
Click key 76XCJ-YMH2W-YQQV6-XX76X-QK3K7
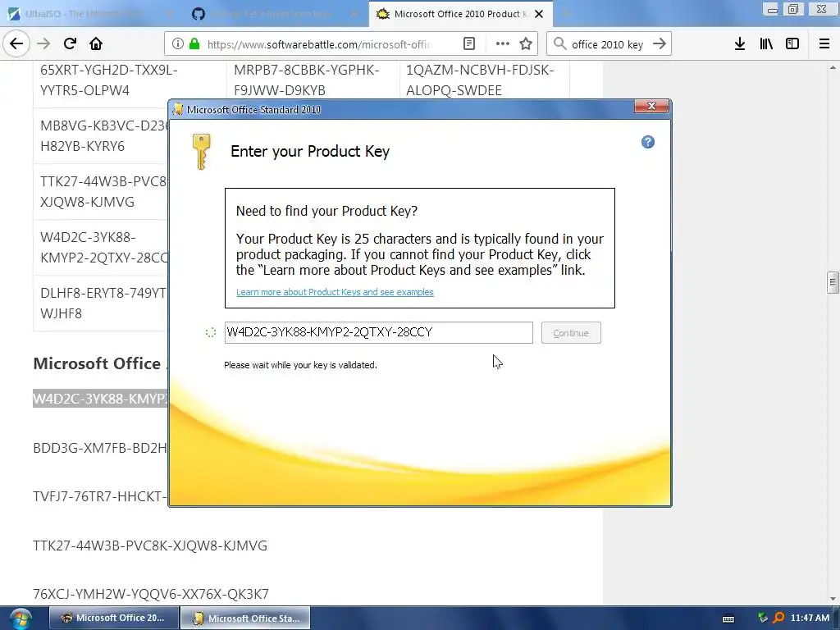click(151, 594)
